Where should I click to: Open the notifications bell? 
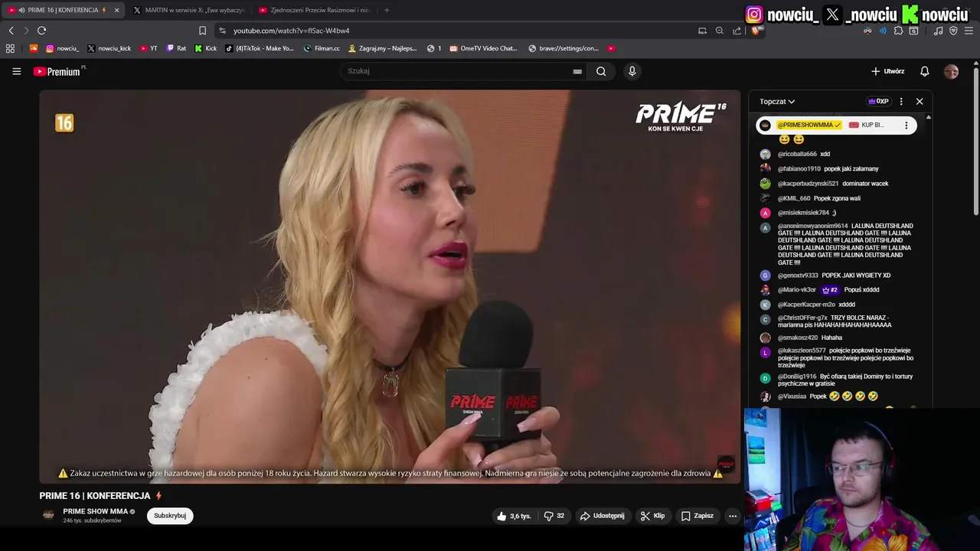[x=925, y=71]
